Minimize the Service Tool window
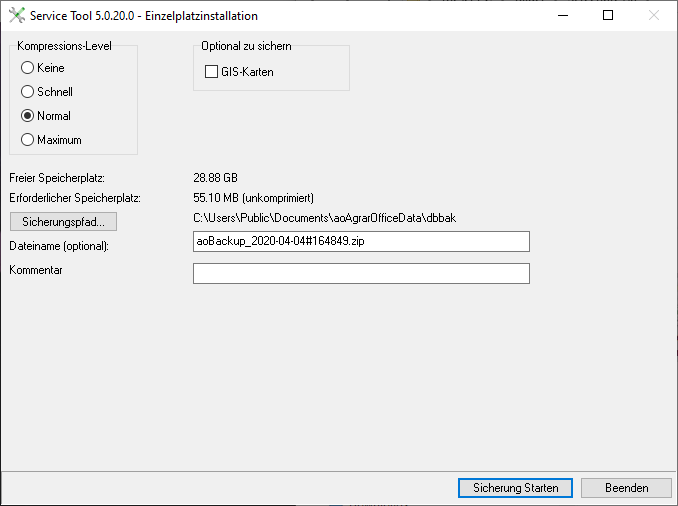This screenshot has height=506, width=678. [x=563, y=16]
